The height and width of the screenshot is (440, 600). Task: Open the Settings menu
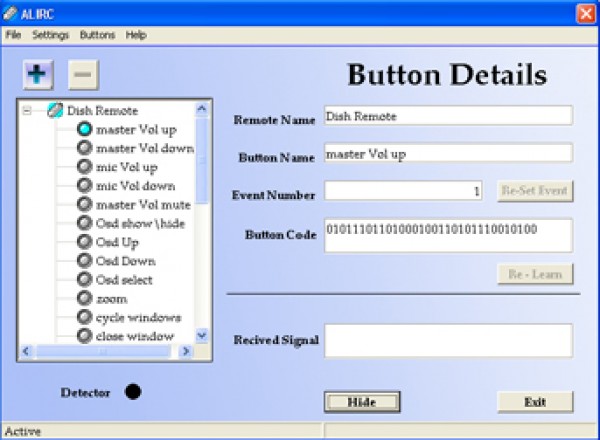point(50,35)
